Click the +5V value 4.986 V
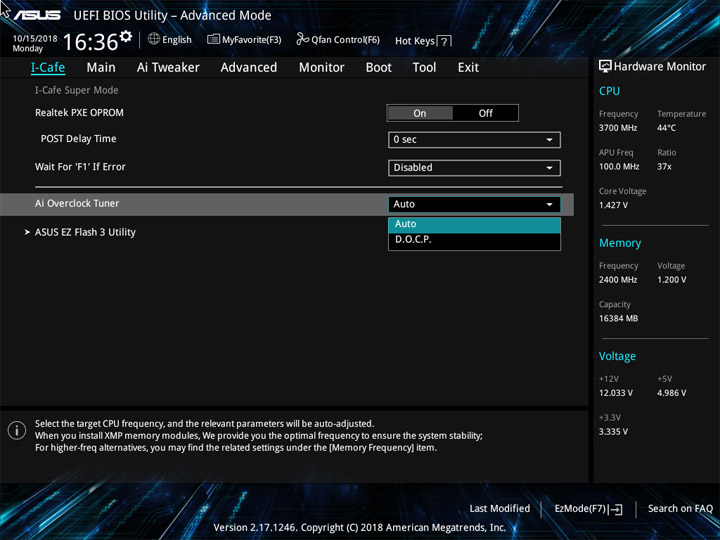Screen dimensions: 720x540 point(672,393)
